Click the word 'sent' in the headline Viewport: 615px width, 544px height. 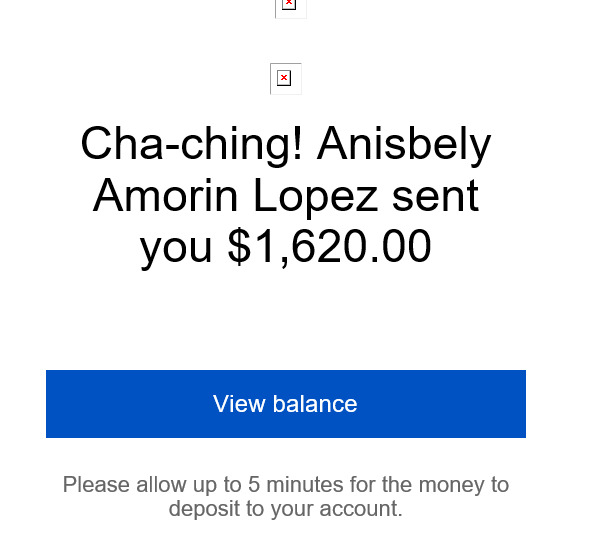click(435, 195)
